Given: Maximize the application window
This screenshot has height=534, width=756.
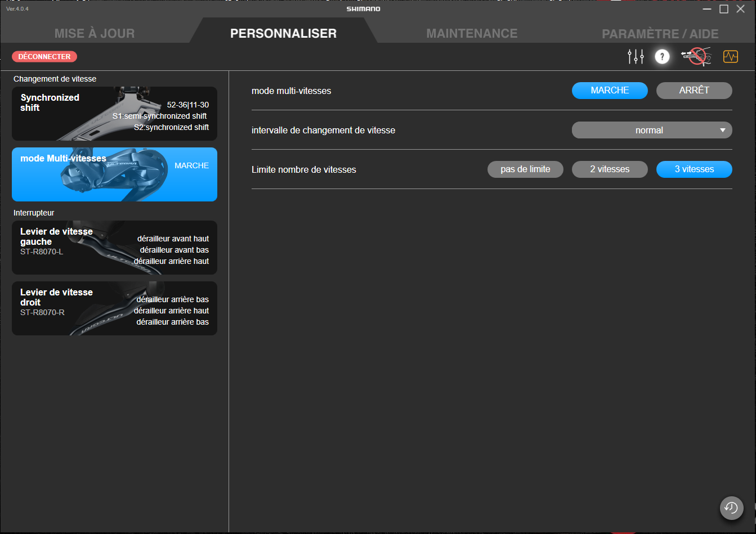Looking at the screenshot, I should point(724,9).
